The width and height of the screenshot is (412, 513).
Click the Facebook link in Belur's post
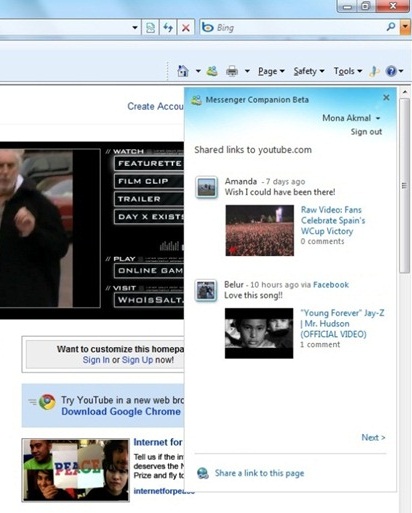pos(331,285)
